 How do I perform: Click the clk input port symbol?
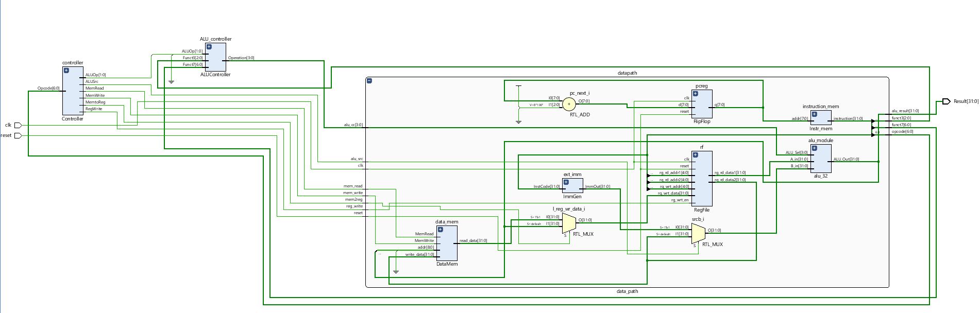click(x=18, y=125)
